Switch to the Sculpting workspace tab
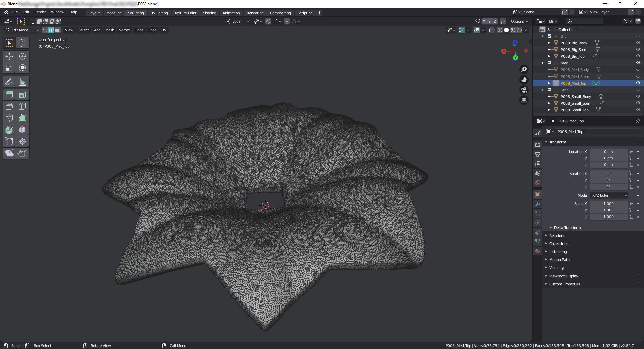The image size is (644, 349). click(136, 13)
